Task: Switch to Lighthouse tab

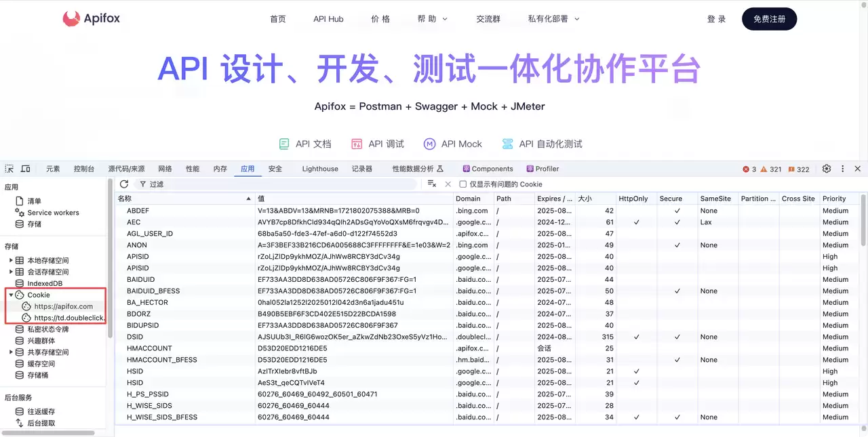Action: 320,169
